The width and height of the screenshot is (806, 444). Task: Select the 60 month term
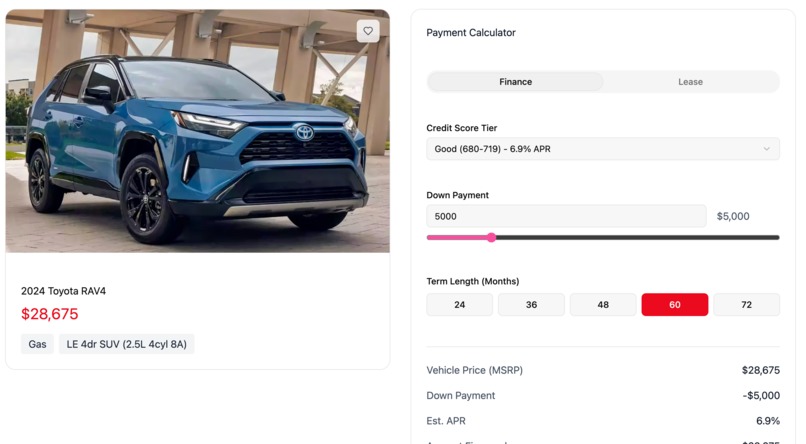click(x=674, y=305)
